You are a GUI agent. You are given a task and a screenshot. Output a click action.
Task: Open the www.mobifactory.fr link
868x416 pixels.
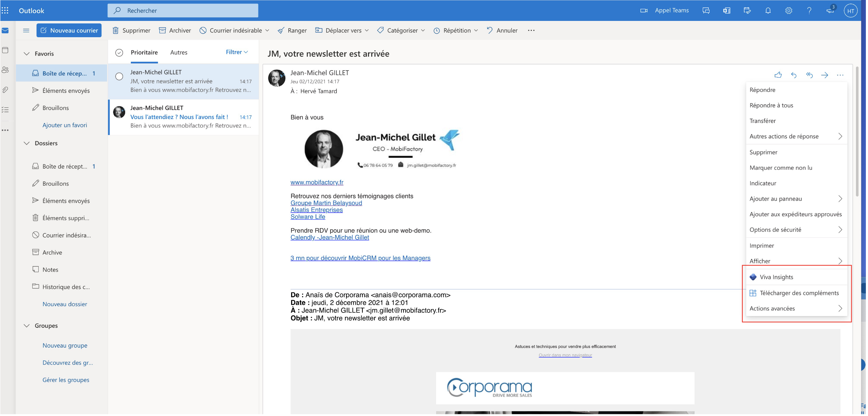[x=317, y=182]
